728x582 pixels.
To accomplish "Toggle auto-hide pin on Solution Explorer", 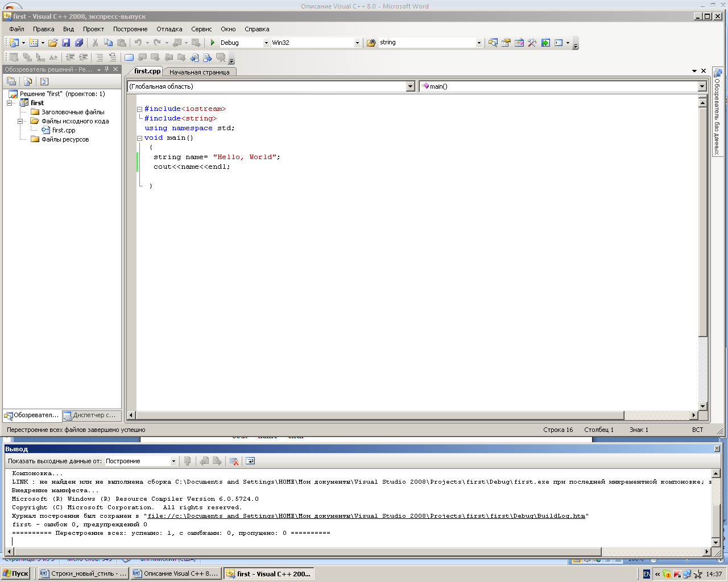I will tap(107, 69).
